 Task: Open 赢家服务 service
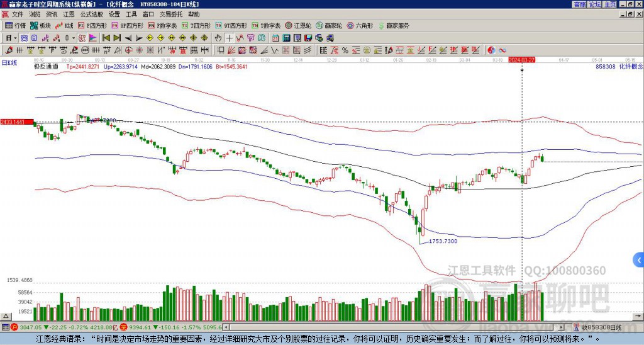coord(394,25)
